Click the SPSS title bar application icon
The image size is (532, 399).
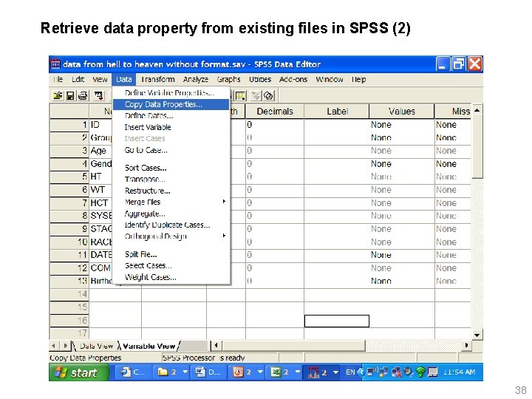coord(55,64)
